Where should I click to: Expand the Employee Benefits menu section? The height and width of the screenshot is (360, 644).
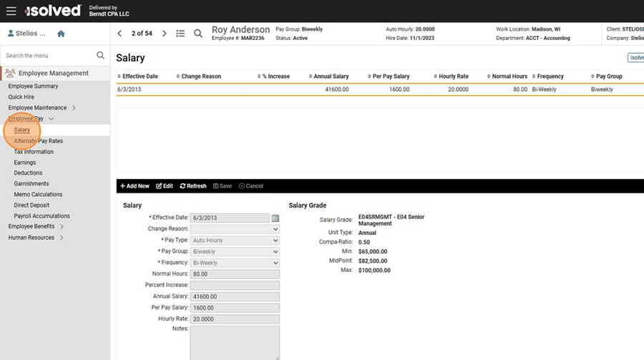(x=62, y=227)
